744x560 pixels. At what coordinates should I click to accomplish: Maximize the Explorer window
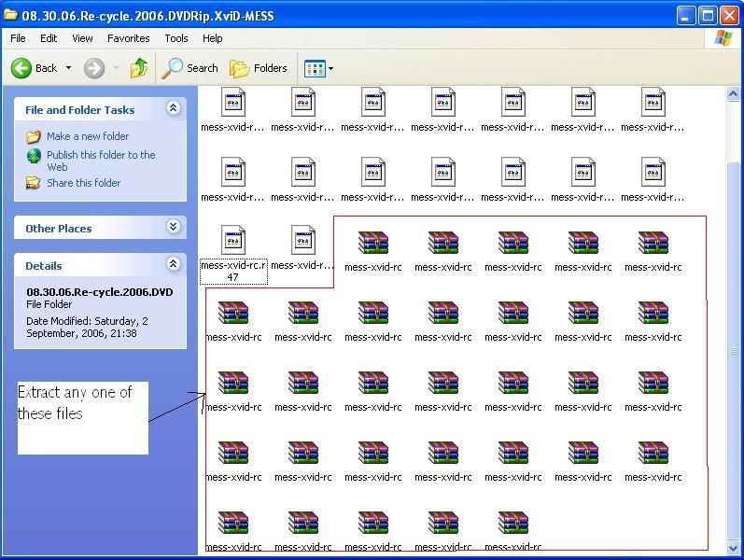pos(708,16)
